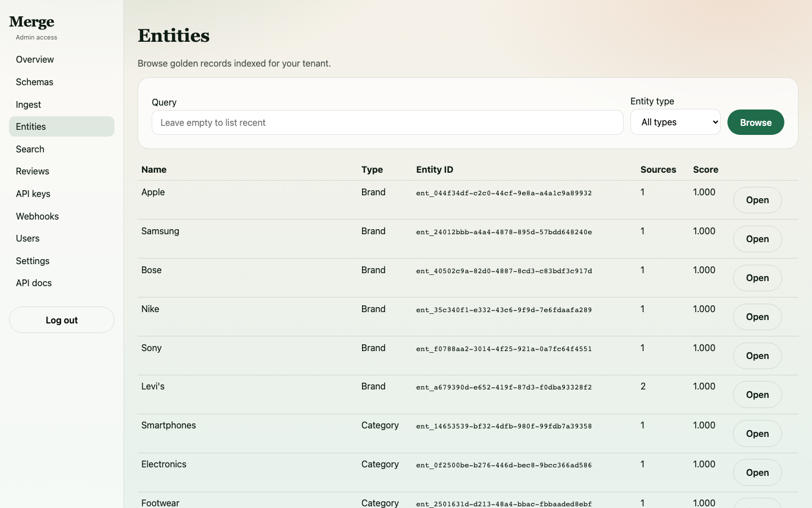
Task: Select Entities in the sidebar
Action: 61,126
